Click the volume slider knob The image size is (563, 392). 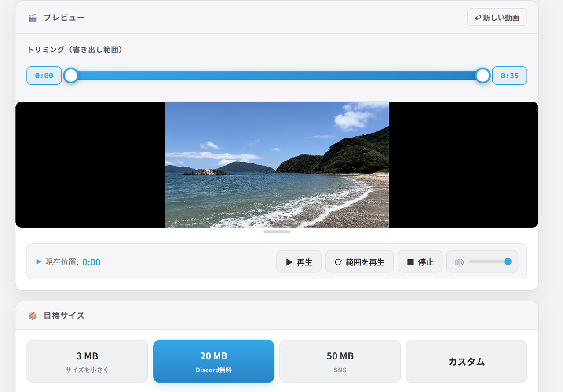click(508, 261)
